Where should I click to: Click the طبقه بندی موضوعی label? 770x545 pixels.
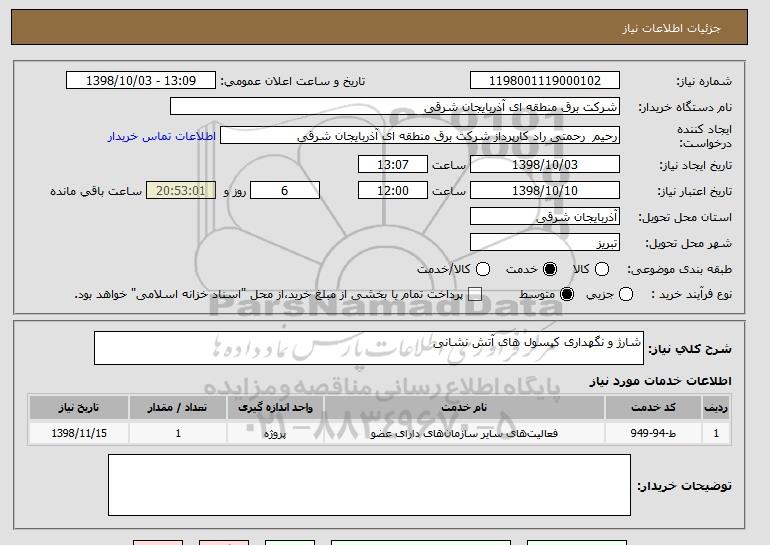(679, 269)
